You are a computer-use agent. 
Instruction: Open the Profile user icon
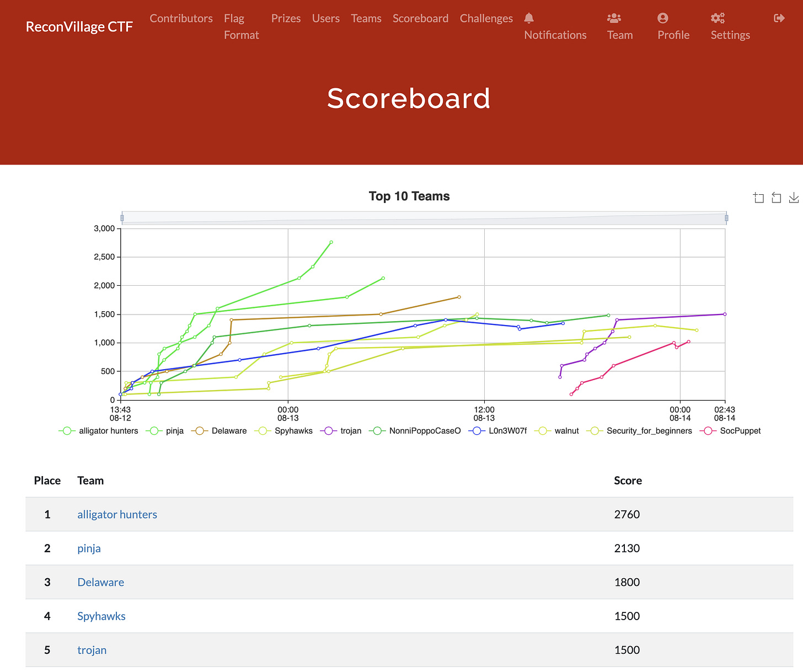point(663,18)
